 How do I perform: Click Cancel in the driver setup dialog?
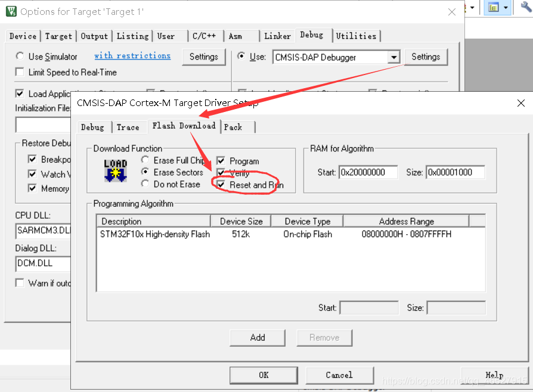pos(340,375)
